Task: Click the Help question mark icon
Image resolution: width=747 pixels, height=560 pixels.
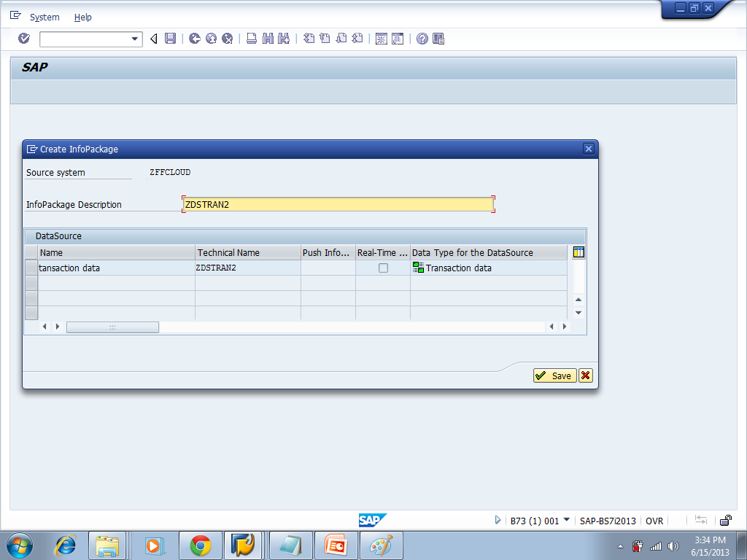Action: point(422,39)
